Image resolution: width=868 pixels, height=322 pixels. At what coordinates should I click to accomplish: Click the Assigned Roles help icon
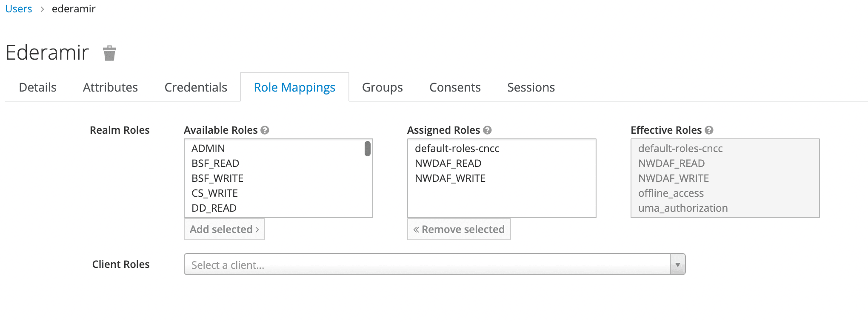tap(487, 130)
